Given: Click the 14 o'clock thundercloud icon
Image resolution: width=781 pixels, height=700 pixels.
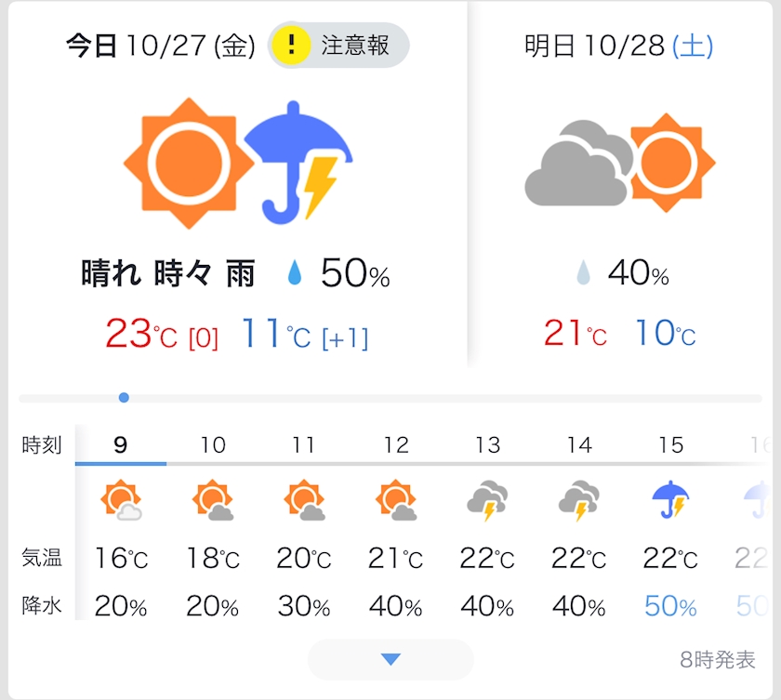Looking at the screenshot, I should pyautogui.click(x=578, y=500).
